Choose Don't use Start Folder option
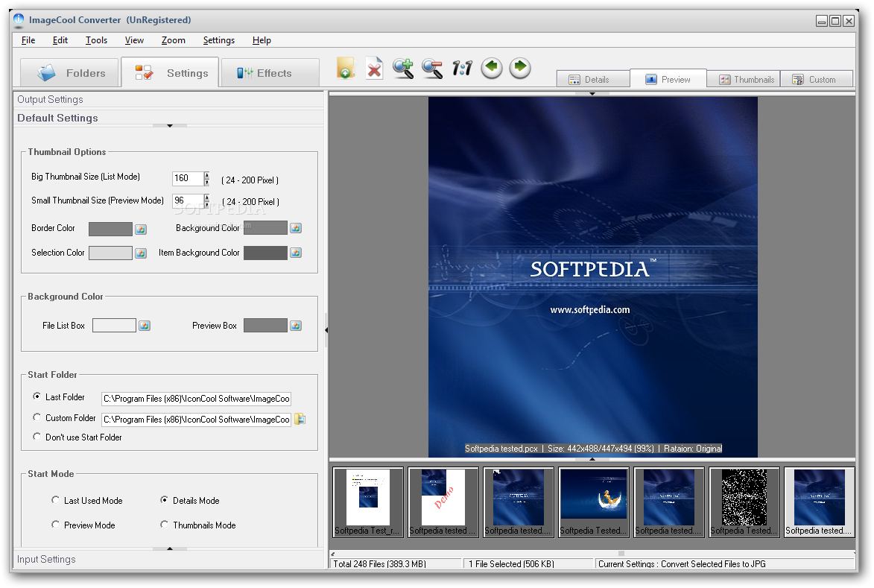This screenshot has height=588, width=874. click(37, 437)
